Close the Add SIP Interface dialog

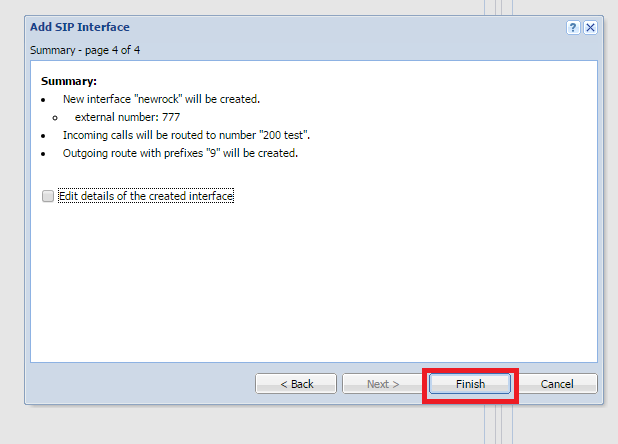[590, 27]
